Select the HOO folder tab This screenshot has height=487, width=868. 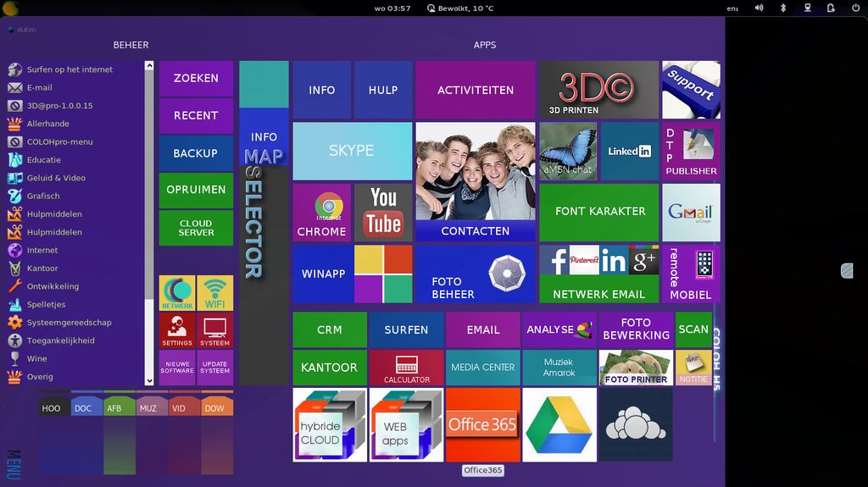click(53, 407)
